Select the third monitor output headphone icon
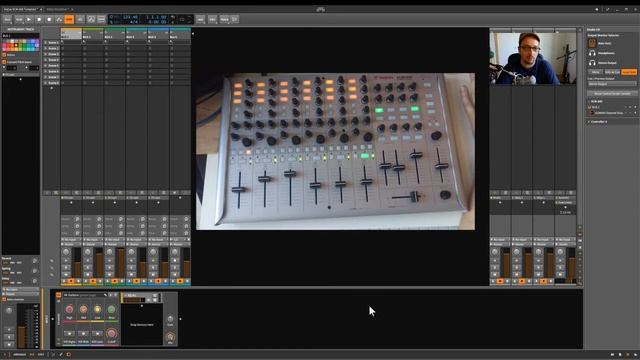The width and height of the screenshot is (640, 360). pyautogui.click(x=592, y=63)
